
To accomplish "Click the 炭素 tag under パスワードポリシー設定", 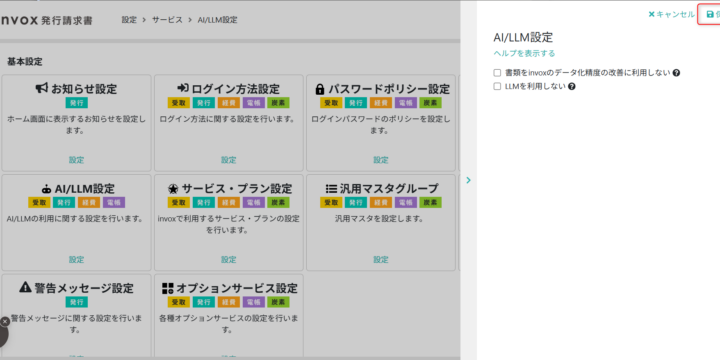I will 430,103.
